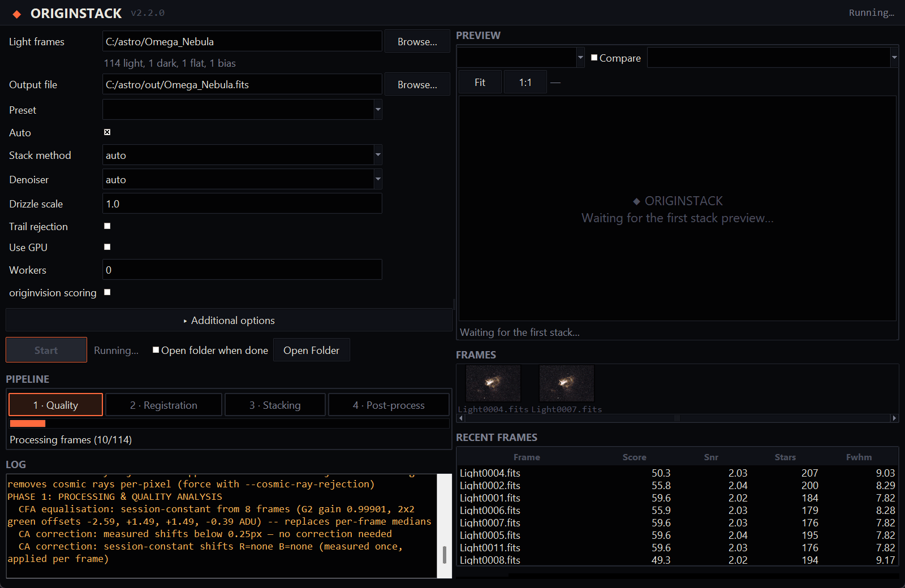Screen dimensions: 905x588
Task: Click the ORIGINSTACK diamond logo icon
Action: click(17, 14)
